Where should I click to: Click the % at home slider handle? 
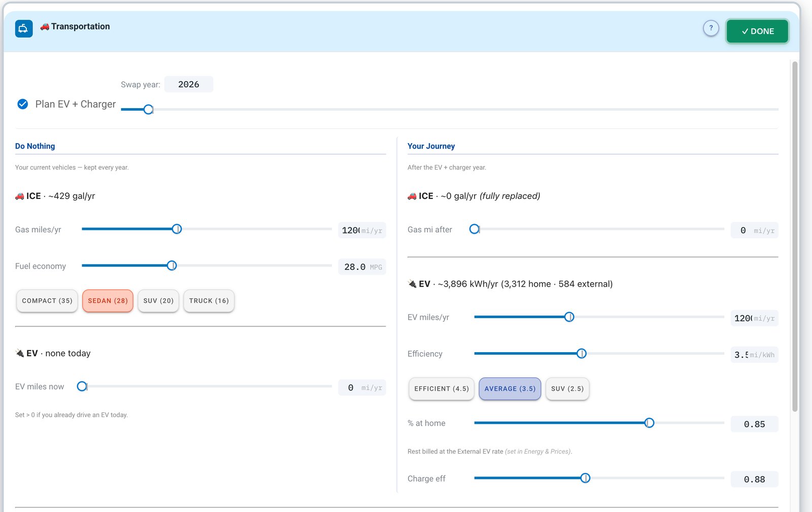[649, 423]
